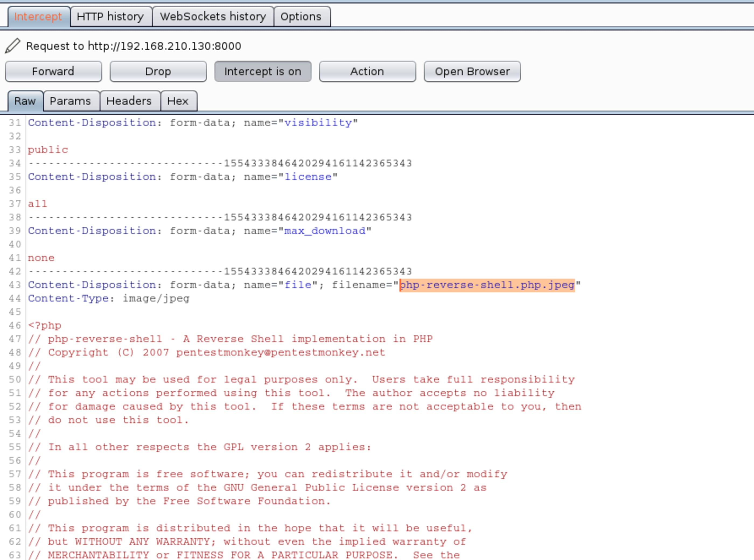Image resolution: width=754 pixels, height=560 pixels.
Task: Select the Intercept tab
Action: tap(38, 16)
